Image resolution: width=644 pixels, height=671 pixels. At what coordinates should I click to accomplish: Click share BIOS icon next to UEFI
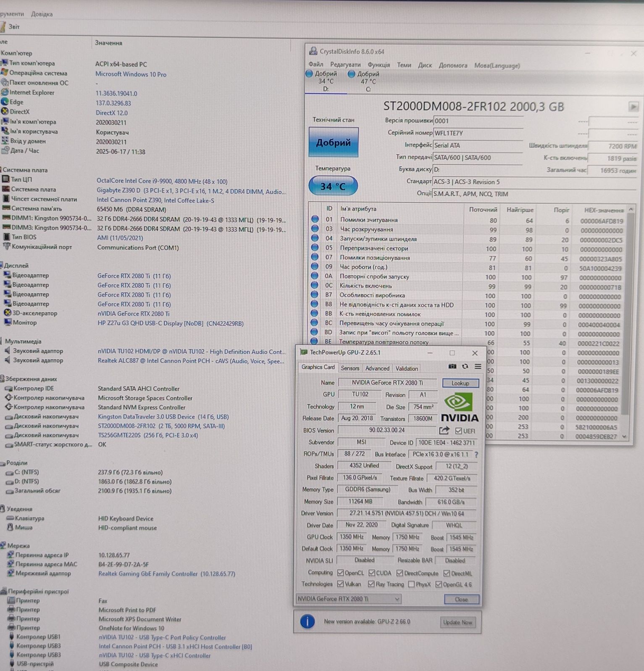pyautogui.click(x=444, y=431)
